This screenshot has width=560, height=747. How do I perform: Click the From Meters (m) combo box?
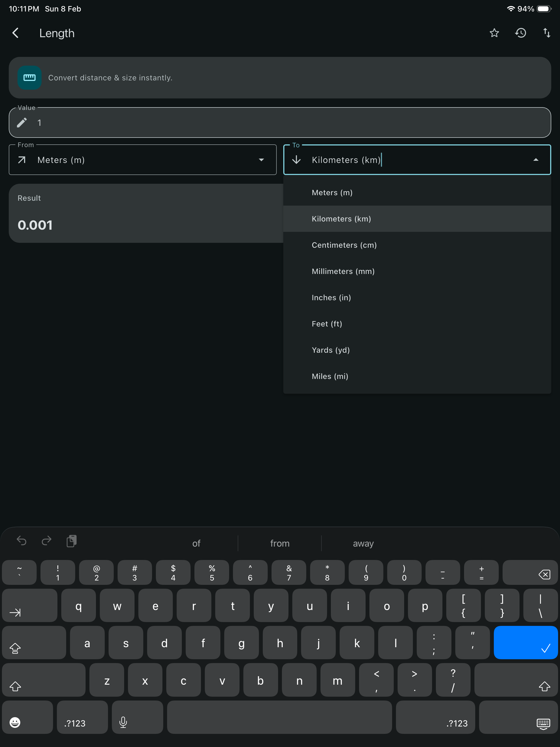pyautogui.click(x=142, y=160)
